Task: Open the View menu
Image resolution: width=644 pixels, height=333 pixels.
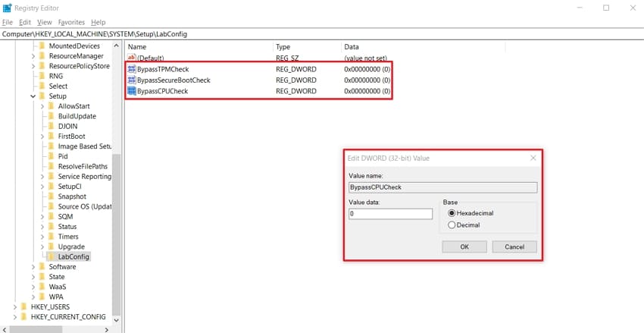Action: (45, 22)
